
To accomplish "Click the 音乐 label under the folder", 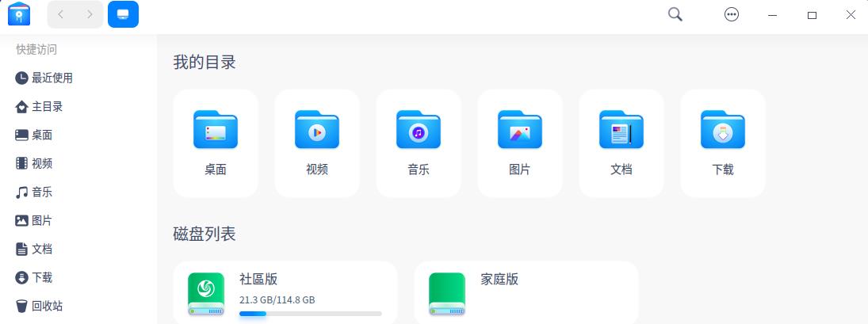I will 419,170.
